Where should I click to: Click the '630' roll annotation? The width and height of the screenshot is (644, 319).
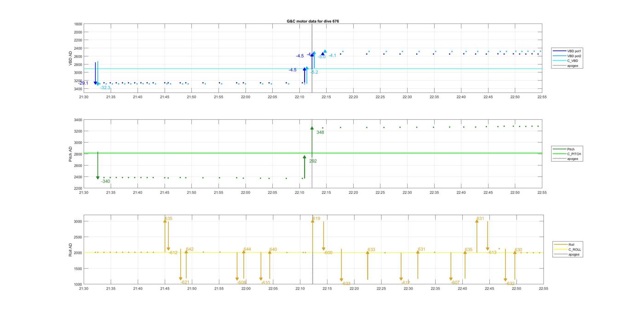(x=518, y=250)
